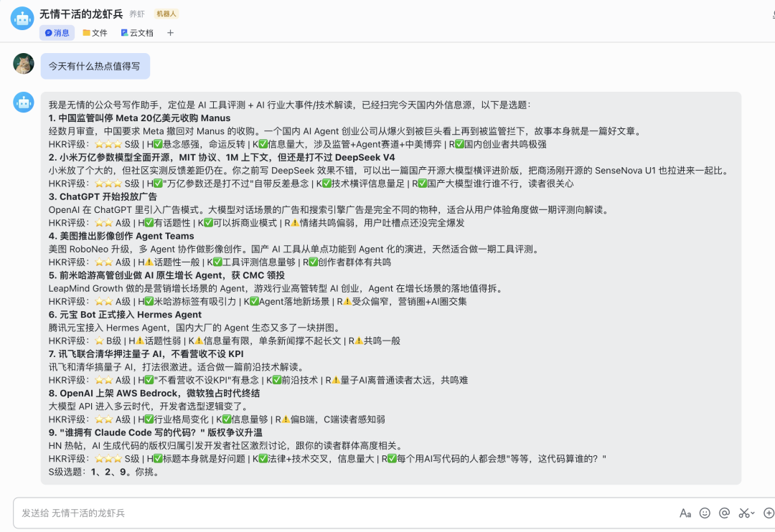
Task: Click the HKR评级 B级 line for 元宝 Bot
Action: click(x=225, y=341)
